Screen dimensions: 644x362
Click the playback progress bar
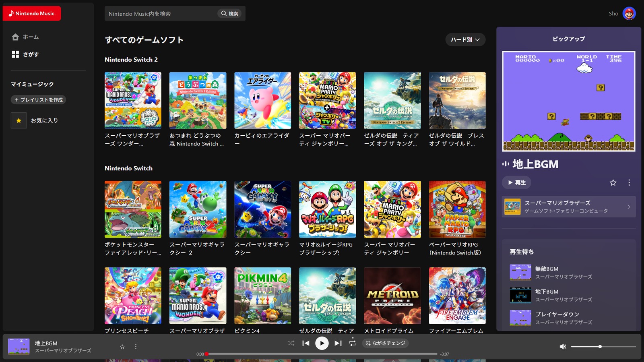(322, 354)
